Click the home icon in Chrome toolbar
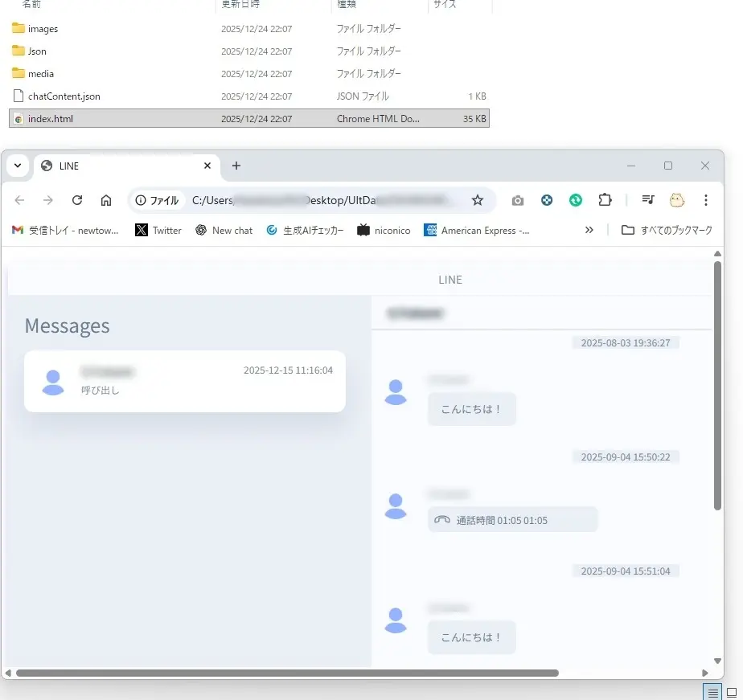 [106, 200]
